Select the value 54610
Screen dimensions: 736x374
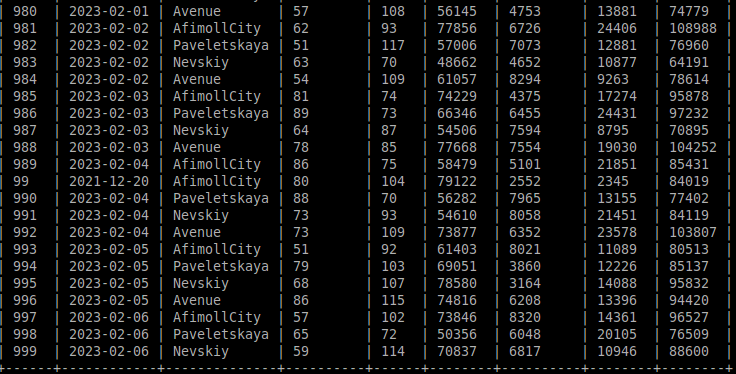[457, 215]
